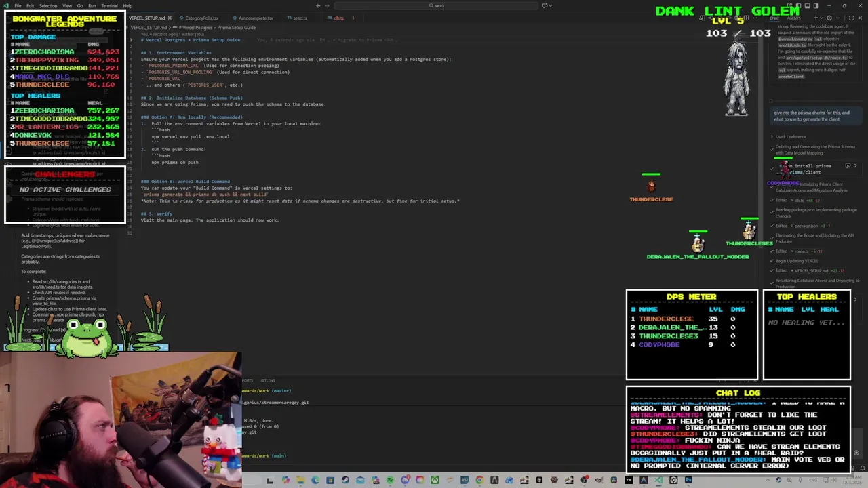This screenshot has height=488, width=868.
Task: Click the navigate back arrow
Action: click(x=318, y=6)
